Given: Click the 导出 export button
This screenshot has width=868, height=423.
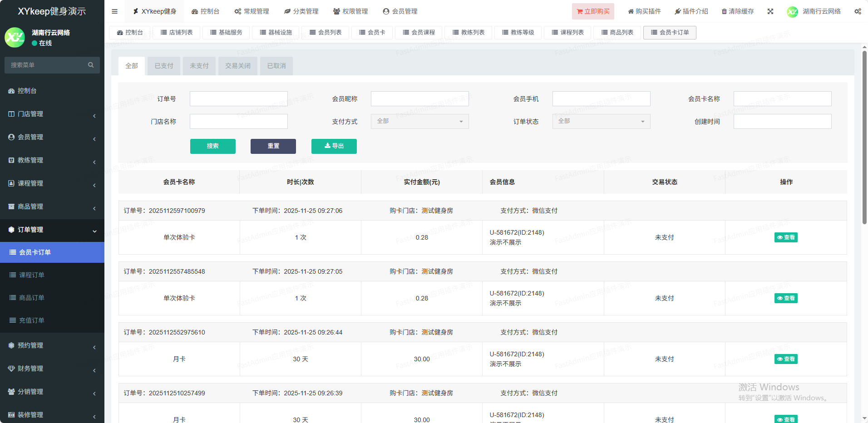Looking at the screenshot, I should tap(334, 146).
